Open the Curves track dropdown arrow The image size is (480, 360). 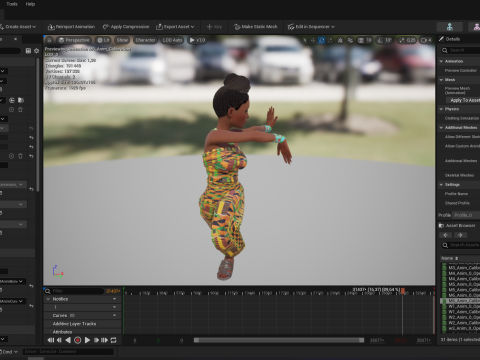115,315
